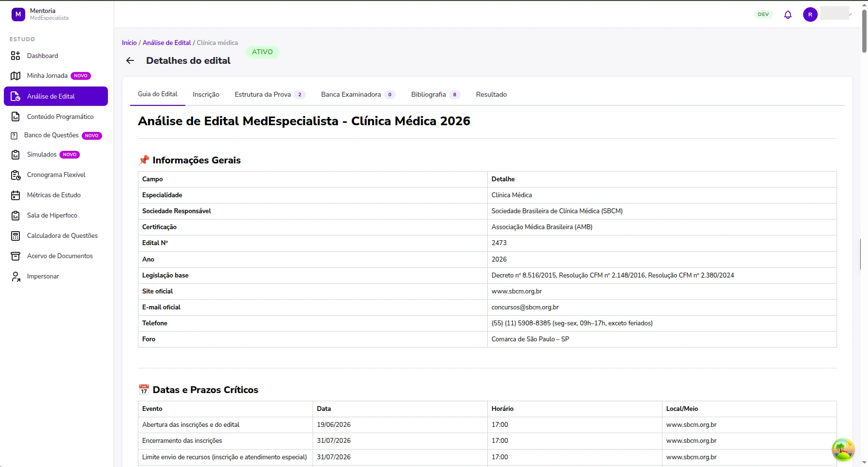Click the R user avatar
This screenshot has height=467, width=868.
pyautogui.click(x=810, y=15)
